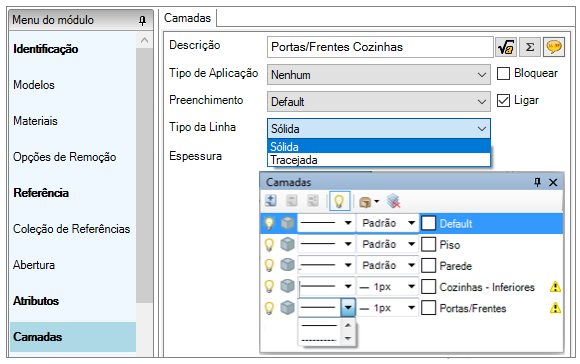580x364 pixels.
Task: Toggle visibility lightbulb of Piso layer
Action: click(269, 245)
